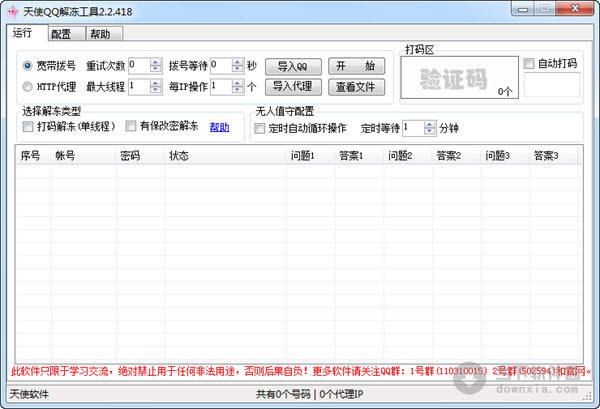
Task: Click the app icon in title bar
Action: click(13, 12)
